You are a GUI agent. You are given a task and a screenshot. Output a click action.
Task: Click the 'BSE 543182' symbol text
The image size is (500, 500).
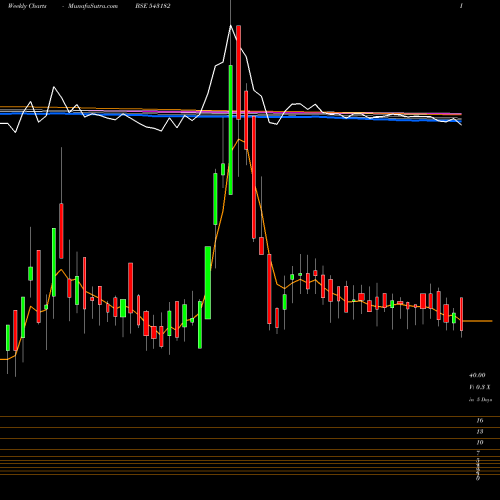(153, 6)
